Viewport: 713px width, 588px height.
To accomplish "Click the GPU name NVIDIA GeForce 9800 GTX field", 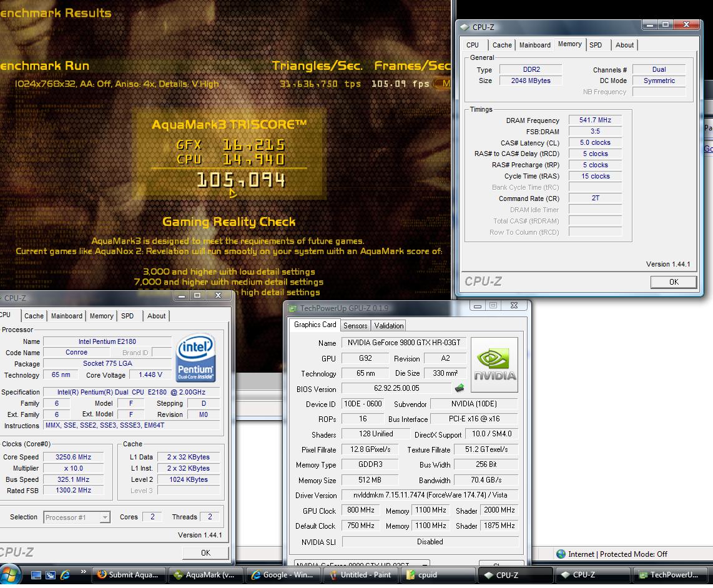I will click(404, 343).
